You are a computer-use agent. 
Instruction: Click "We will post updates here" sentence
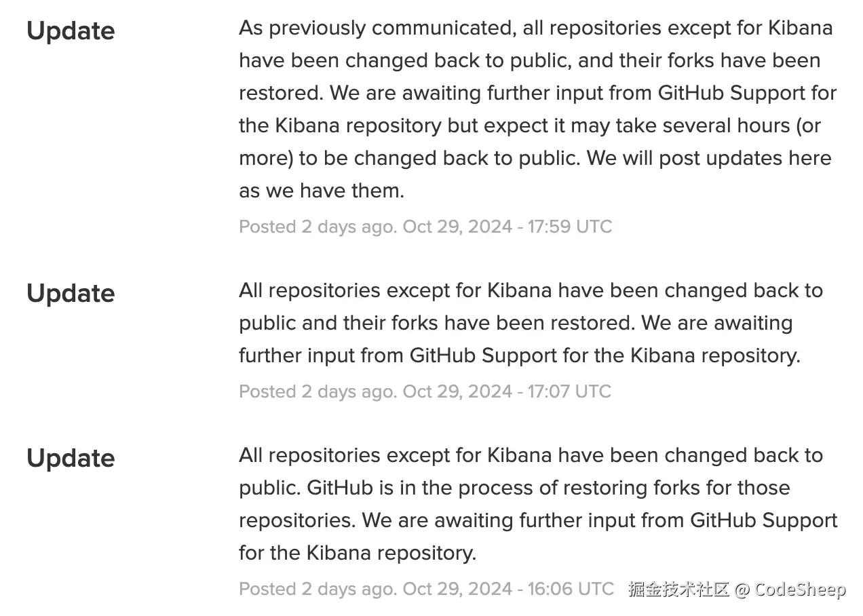(x=709, y=158)
